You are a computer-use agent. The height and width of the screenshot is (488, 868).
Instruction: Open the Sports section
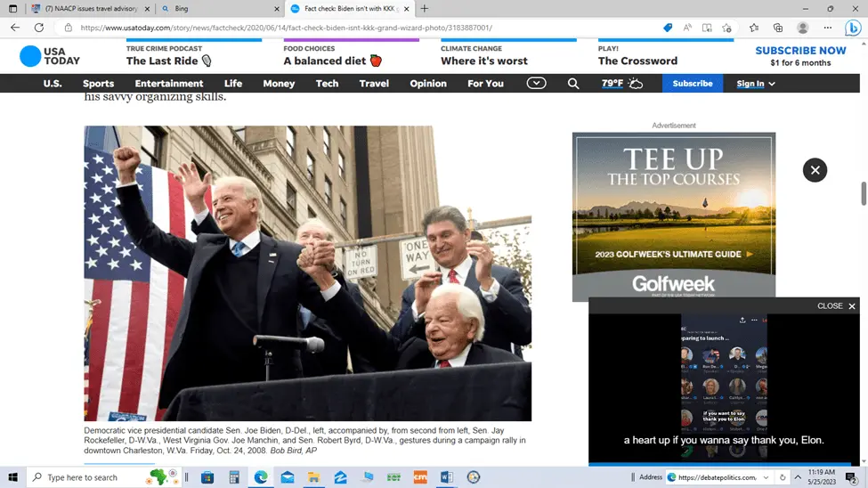99,84
